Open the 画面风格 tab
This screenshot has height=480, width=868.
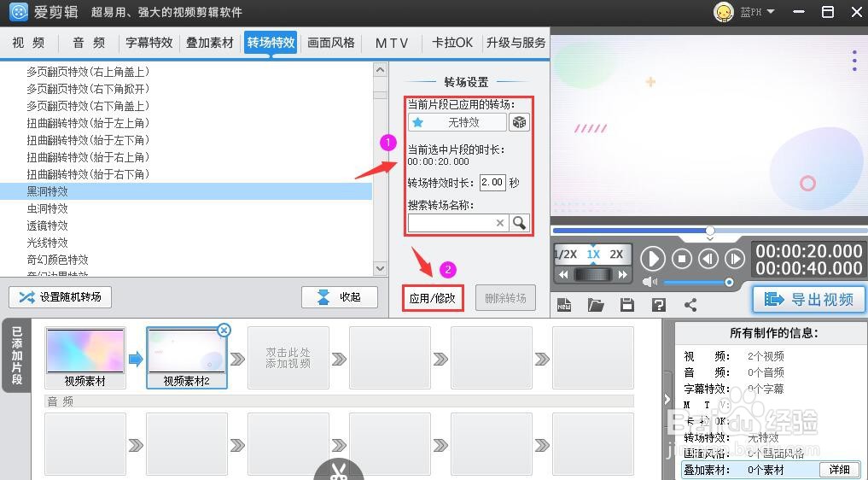point(331,43)
